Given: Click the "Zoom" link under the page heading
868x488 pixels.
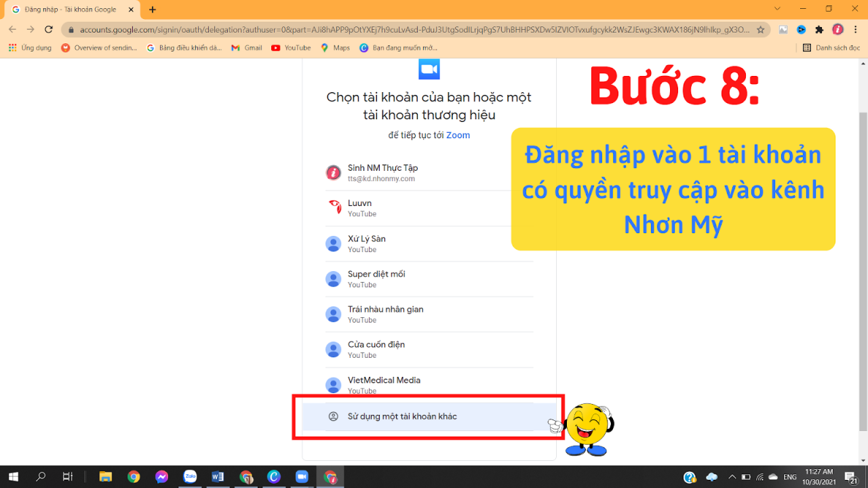Looking at the screenshot, I should click(x=458, y=135).
